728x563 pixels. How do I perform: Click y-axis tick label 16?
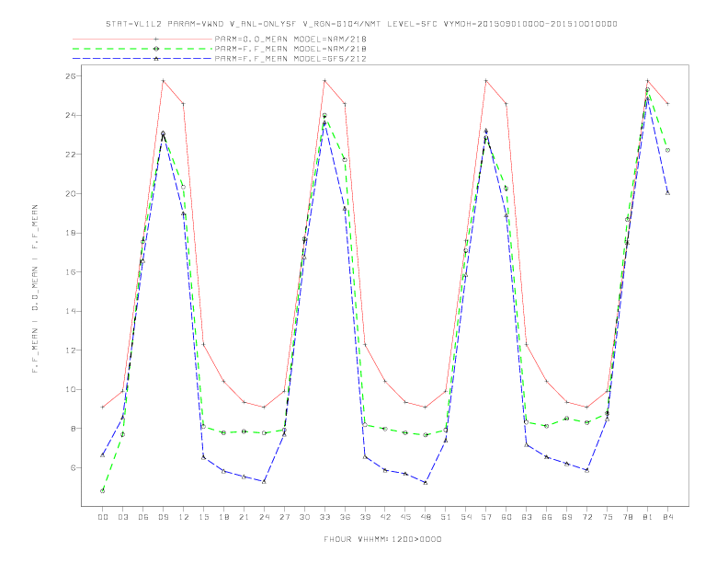click(x=71, y=271)
